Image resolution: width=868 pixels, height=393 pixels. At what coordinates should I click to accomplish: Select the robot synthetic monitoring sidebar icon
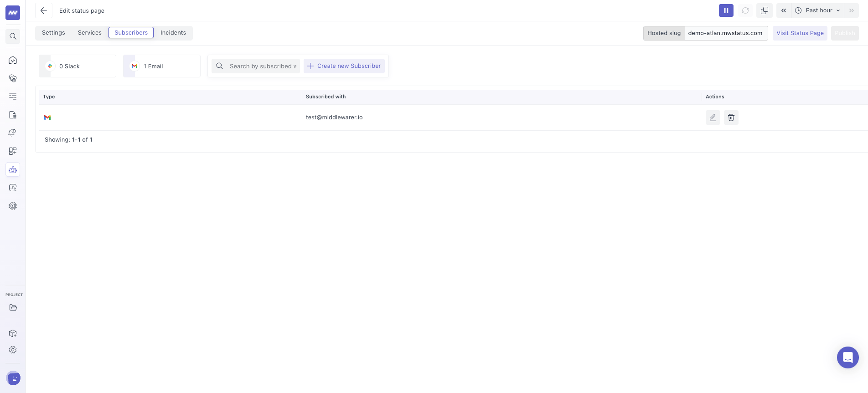coord(13,169)
